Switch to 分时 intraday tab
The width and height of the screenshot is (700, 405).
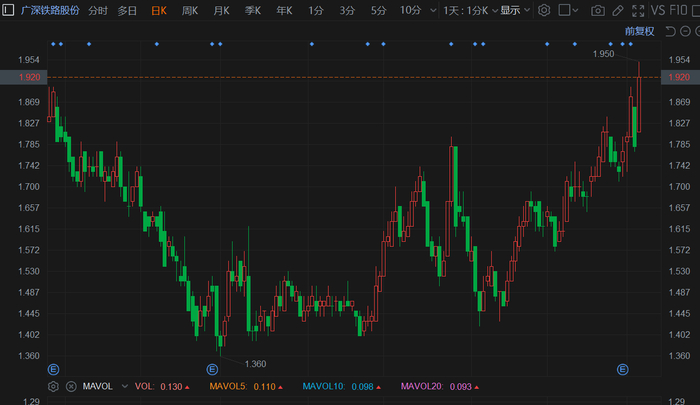pos(98,10)
